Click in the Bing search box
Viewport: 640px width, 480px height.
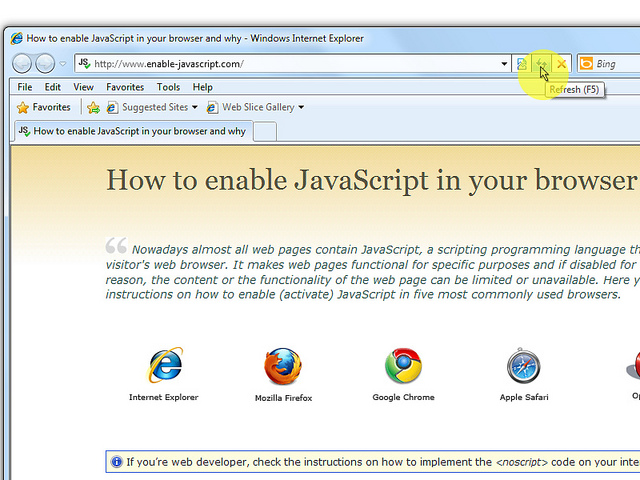tap(615, 64)
